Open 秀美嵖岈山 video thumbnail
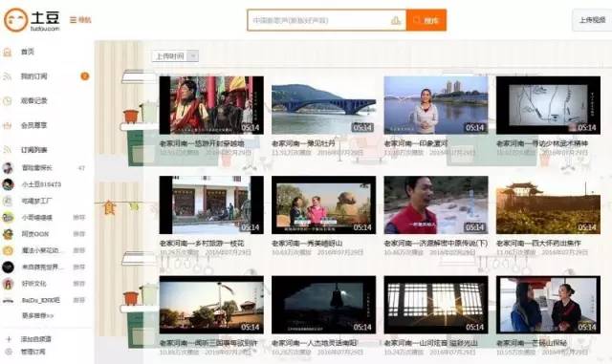Screen dimensions: 612x364 tap(324, 205)
